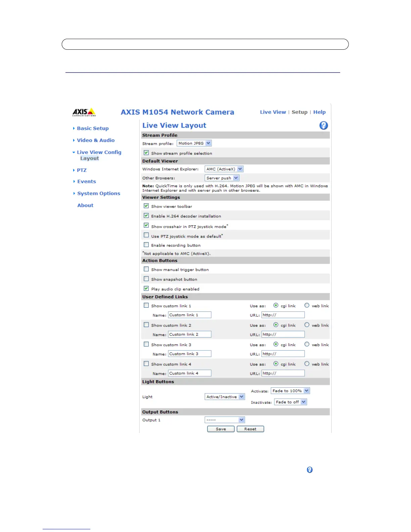Click the User Defined Links section header

(235, 297)
